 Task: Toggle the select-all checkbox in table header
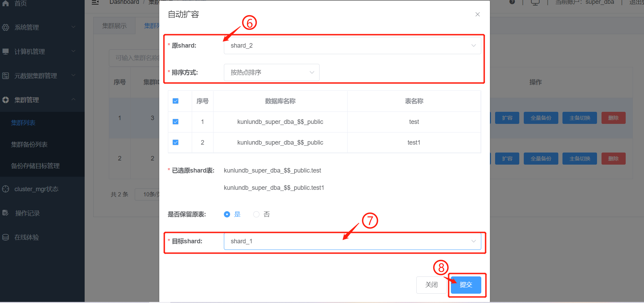176,101
